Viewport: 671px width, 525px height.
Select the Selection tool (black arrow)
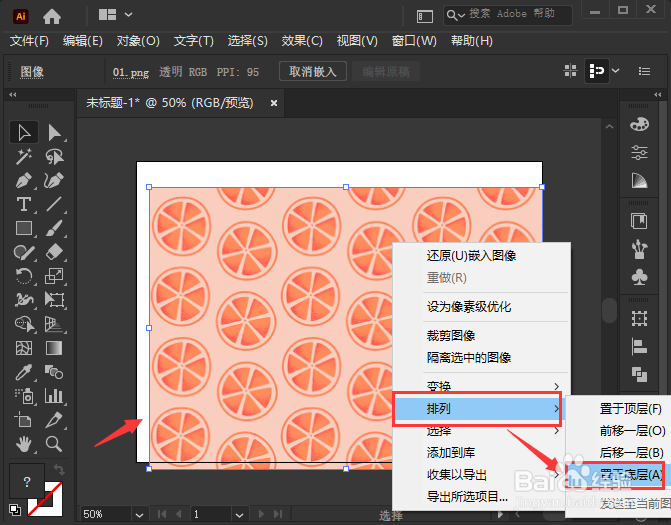(24, 133)
